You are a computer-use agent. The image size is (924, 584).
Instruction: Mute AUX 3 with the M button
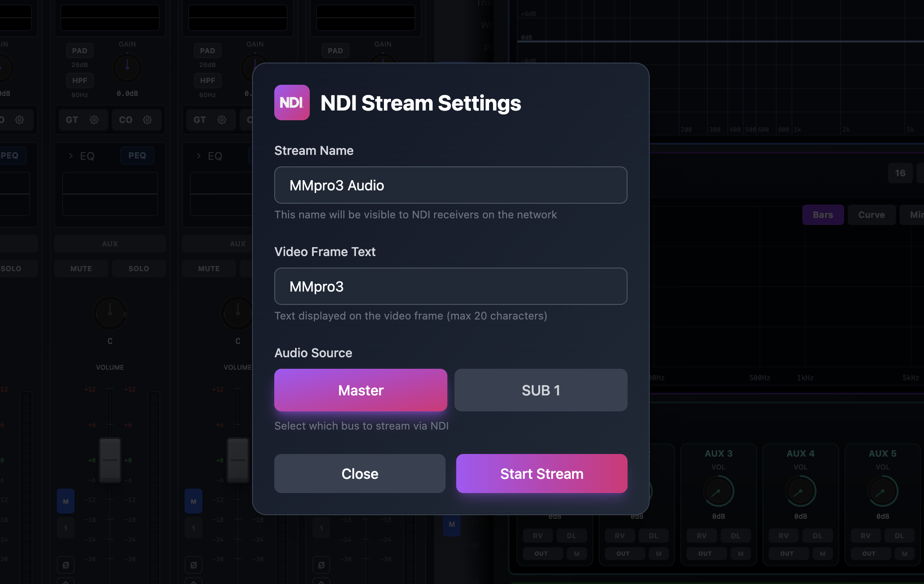[x=740, y=553]
